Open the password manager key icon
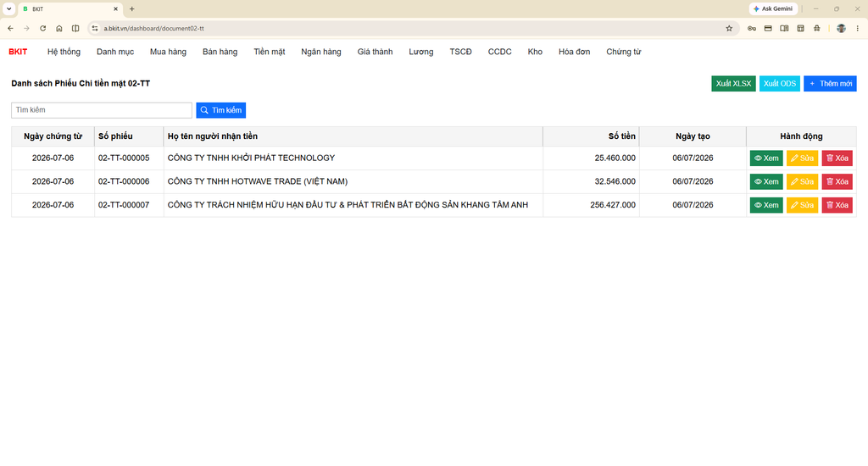The width and height of the screenshot is (868, 466). click(752, 28)
